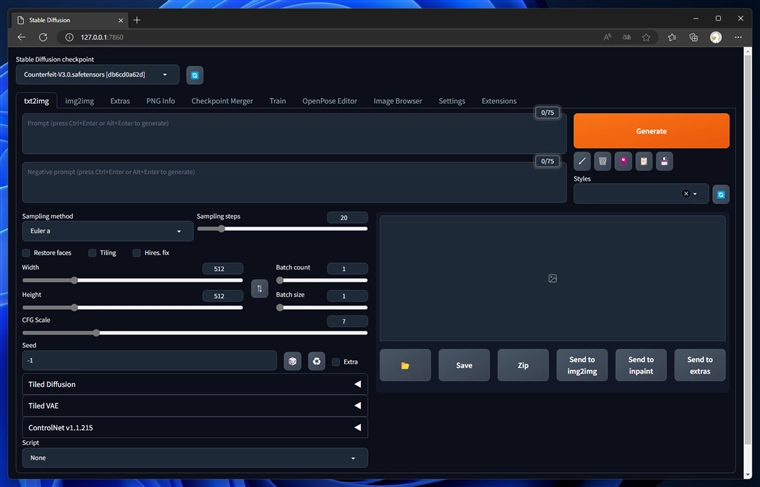Viewport: 760px width, 487px height.
Task: Enable the Hires. fix checkbox
Action: 137,253
